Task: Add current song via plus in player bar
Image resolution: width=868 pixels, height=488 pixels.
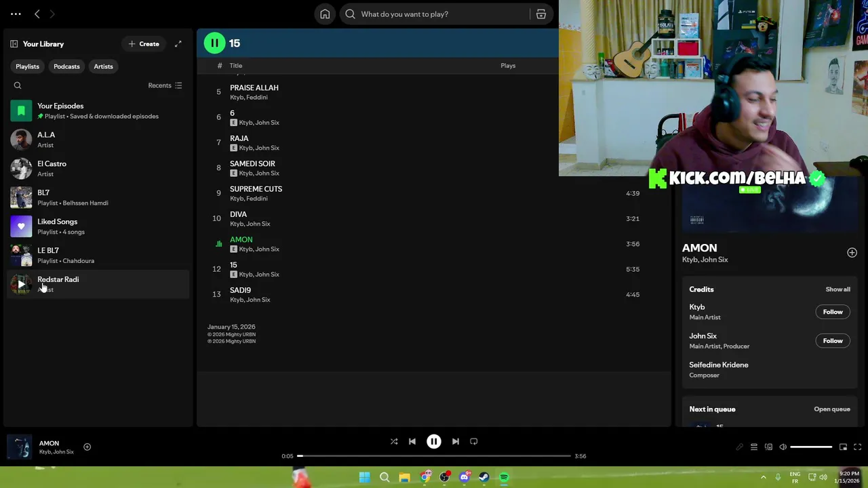Action: coord(87,447)
